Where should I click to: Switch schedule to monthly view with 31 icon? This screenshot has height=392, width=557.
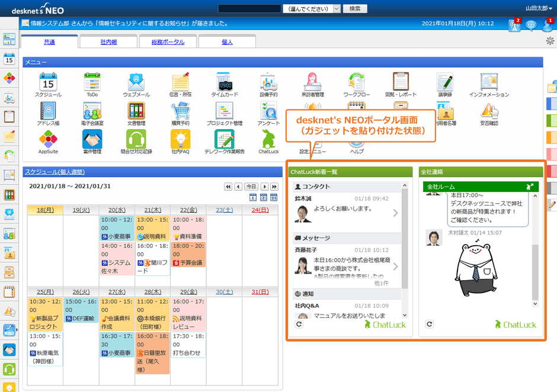tap(274, 198)
